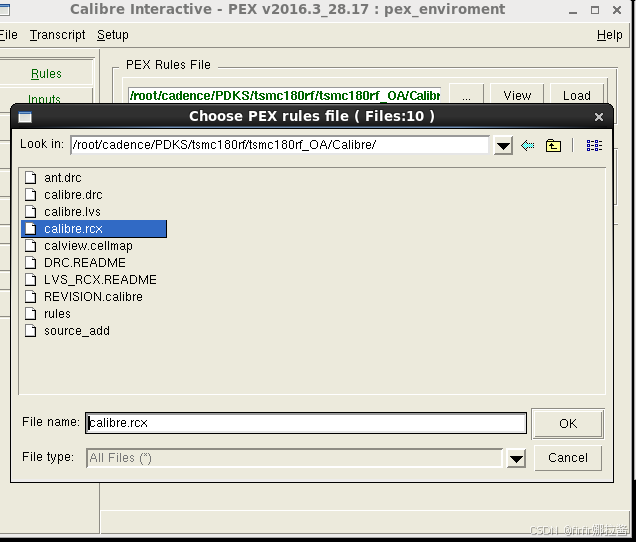This screenshot has height=542, width=636.
Task: Select the entry named rules
Action: pos(57,314)
